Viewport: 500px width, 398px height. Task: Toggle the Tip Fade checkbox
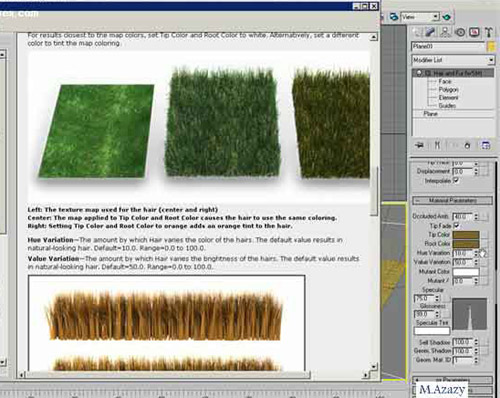point(457,226)
